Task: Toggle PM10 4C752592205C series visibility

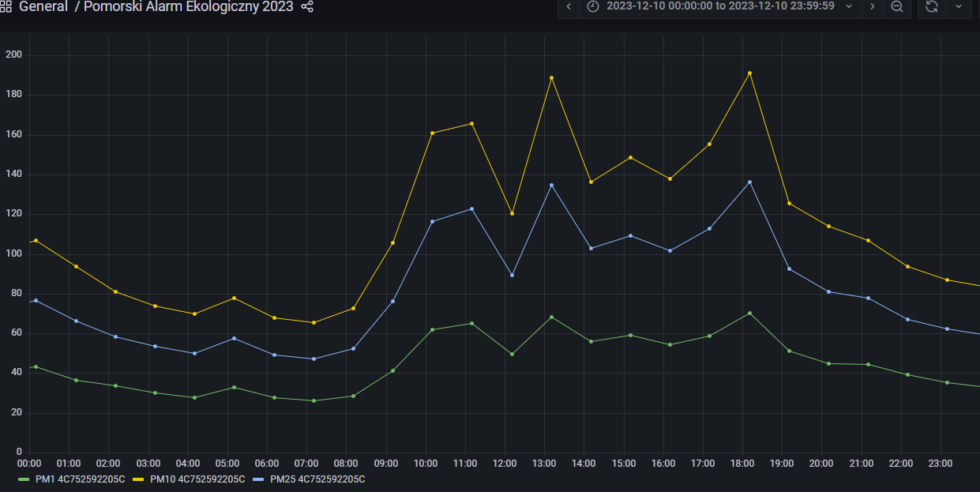Action: coord(197,479)
